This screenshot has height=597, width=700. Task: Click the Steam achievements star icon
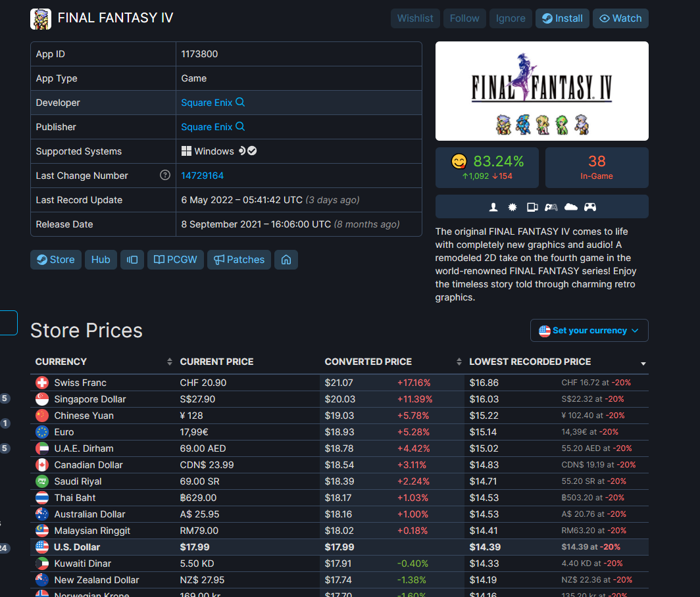pyautogui.click(x=512, y=207)
